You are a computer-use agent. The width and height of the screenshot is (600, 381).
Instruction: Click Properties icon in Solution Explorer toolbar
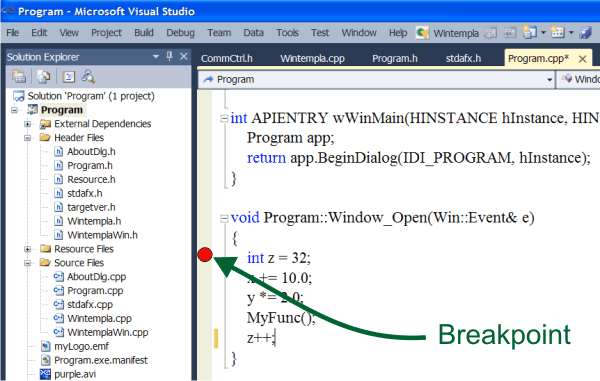(18, 77)
